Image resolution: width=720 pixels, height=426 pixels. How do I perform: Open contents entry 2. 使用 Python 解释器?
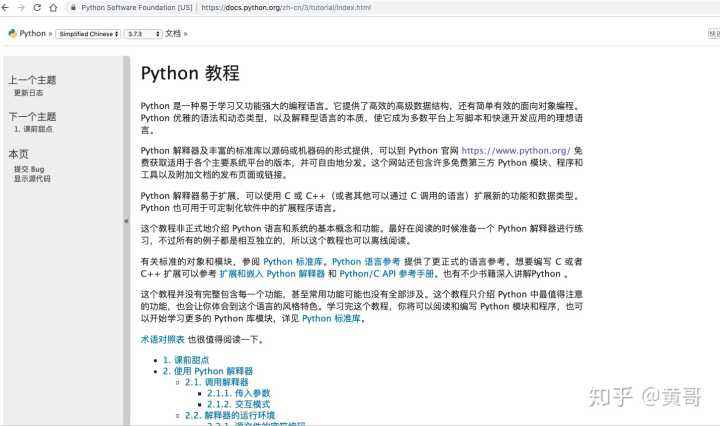pyautogui.click(x=208, y=371)
